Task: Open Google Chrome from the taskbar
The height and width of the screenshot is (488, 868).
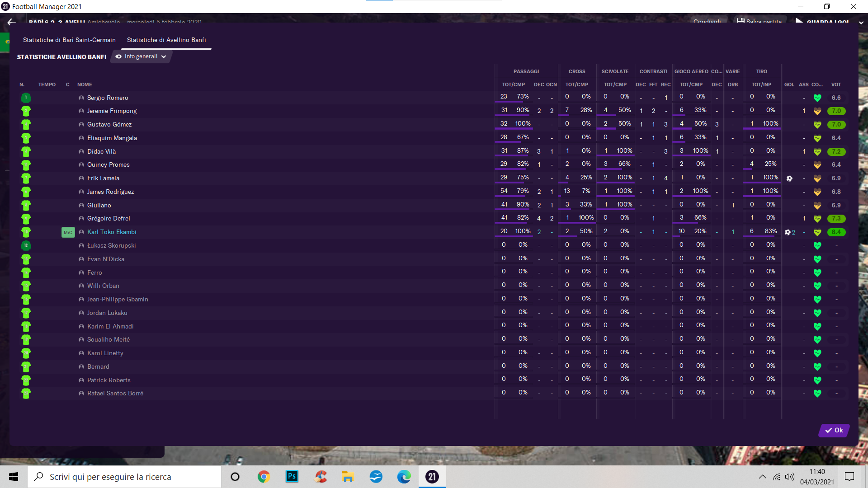Action: [x=264, y=476]
